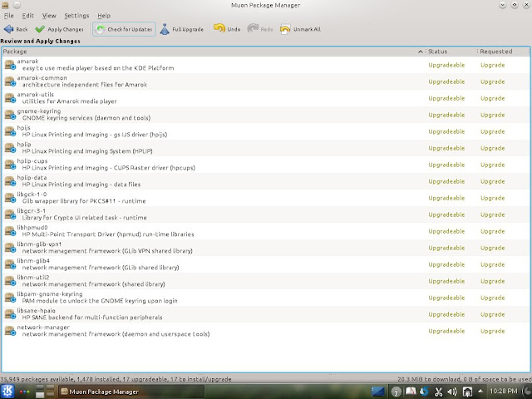The width and height of the screenshot is (532, 399).
Task: Open the activities three-dots icon in panel
Action: [24, 392]
